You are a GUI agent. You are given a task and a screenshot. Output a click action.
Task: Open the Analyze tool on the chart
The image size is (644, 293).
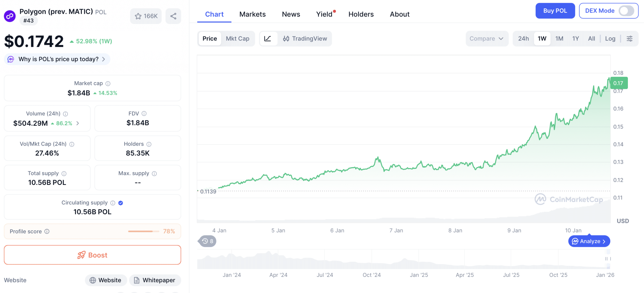(x=589, y=241)
